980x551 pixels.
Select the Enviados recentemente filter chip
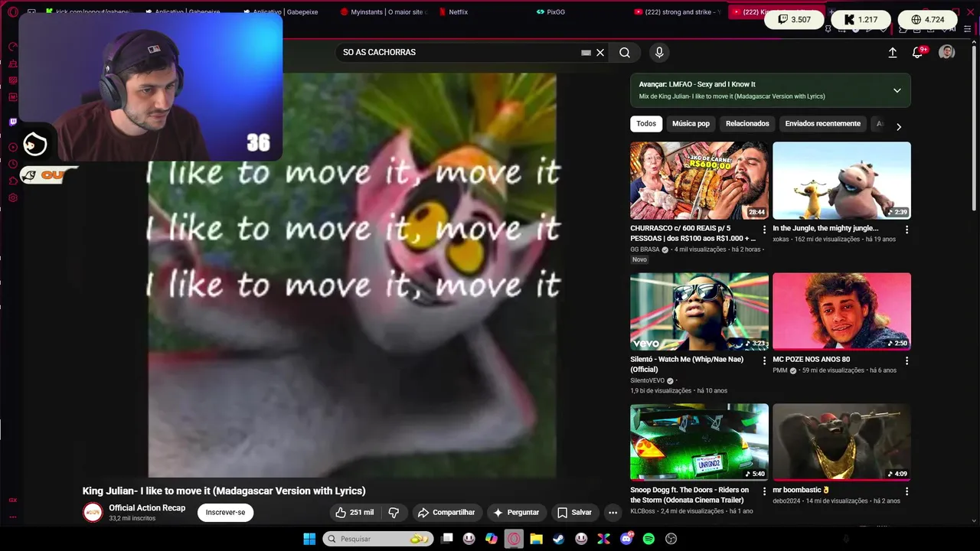click(x=822, y=124)
